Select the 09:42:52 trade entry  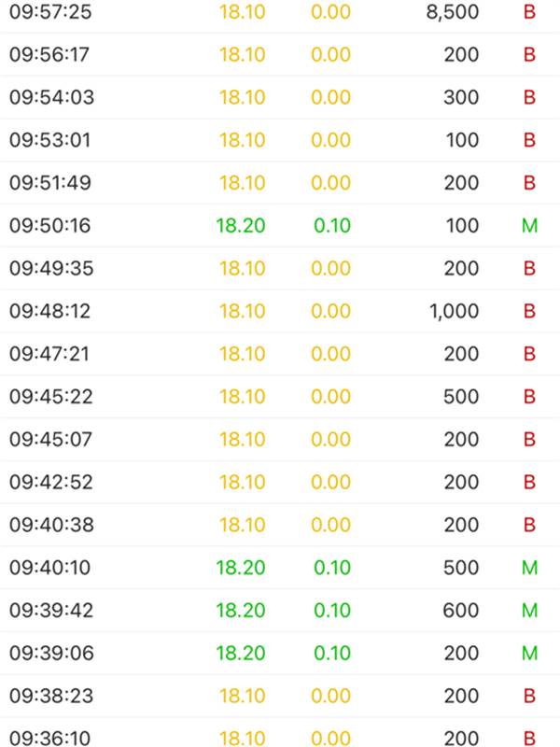pyautogui.click(x=51, y=483)
